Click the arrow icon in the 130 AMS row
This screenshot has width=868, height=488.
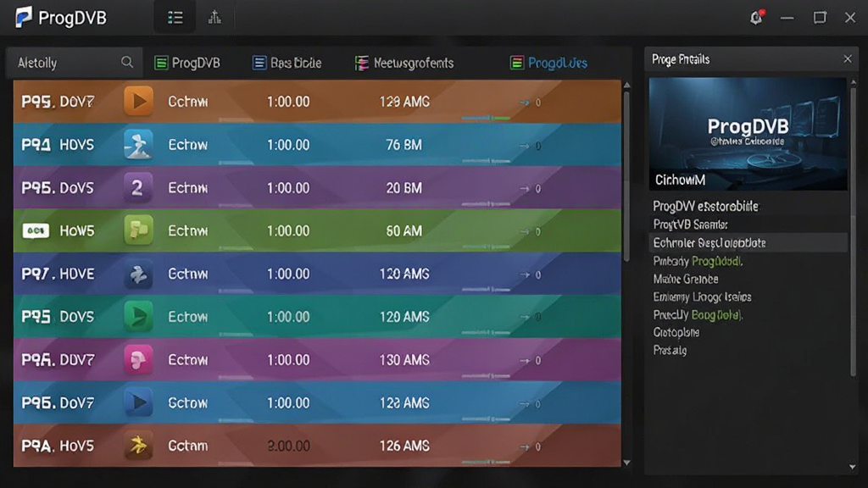click(524, 361)
